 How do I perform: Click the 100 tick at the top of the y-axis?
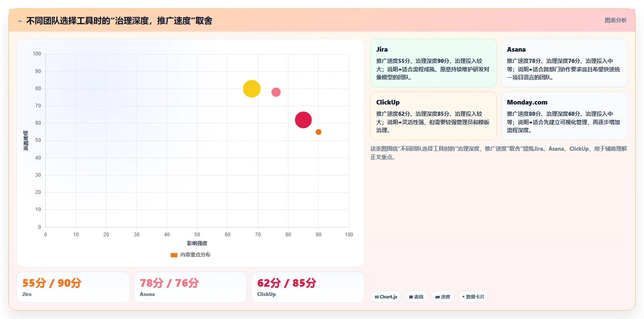tap(37, 54)
